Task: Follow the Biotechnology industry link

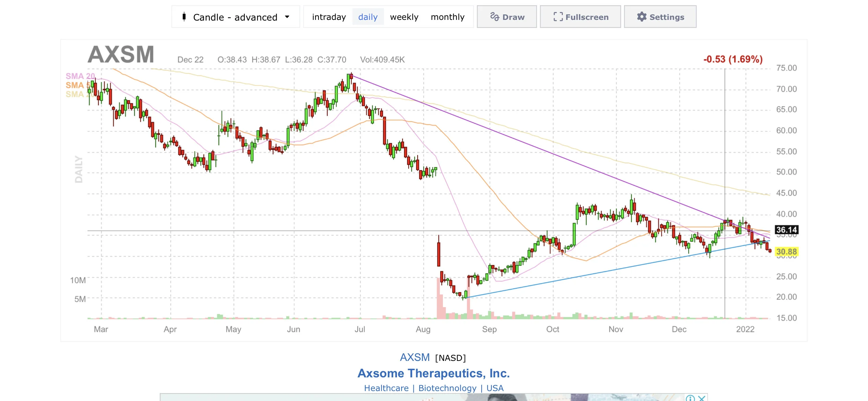Action: [x=447, y=388]
